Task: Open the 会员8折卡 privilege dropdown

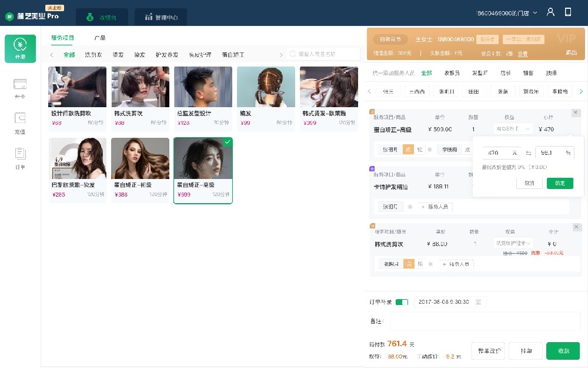Action: (x=513, y=128)
